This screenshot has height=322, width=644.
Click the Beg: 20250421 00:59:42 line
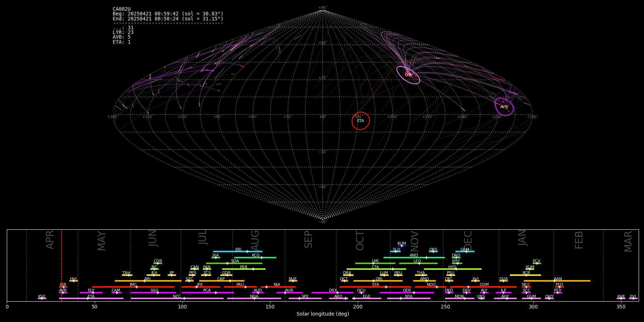coord(168,14)
